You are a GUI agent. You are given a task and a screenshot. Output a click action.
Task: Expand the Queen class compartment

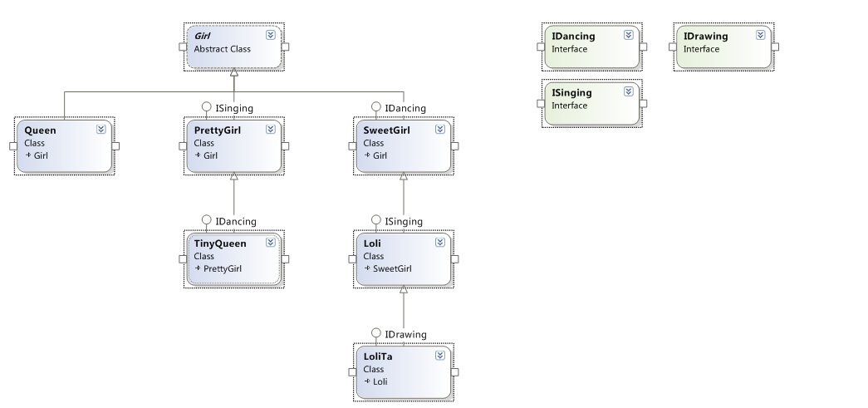(101, 130)
